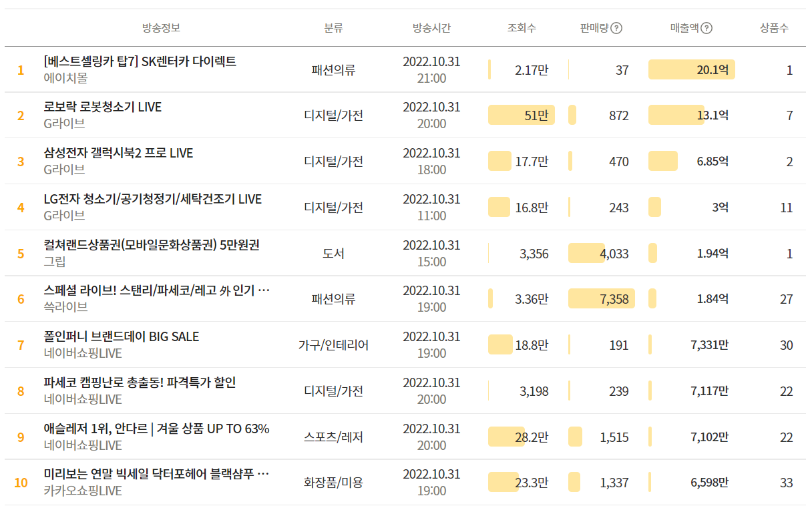
Task: Click the 16.8만 view count
Action: pyautogui.click(x=532, y=207)
